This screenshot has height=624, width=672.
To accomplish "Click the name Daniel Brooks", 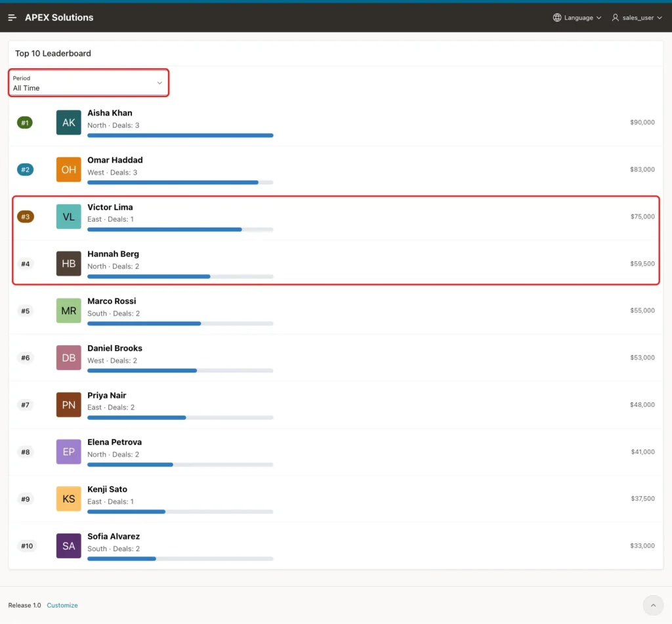I will tap(115, 348).
